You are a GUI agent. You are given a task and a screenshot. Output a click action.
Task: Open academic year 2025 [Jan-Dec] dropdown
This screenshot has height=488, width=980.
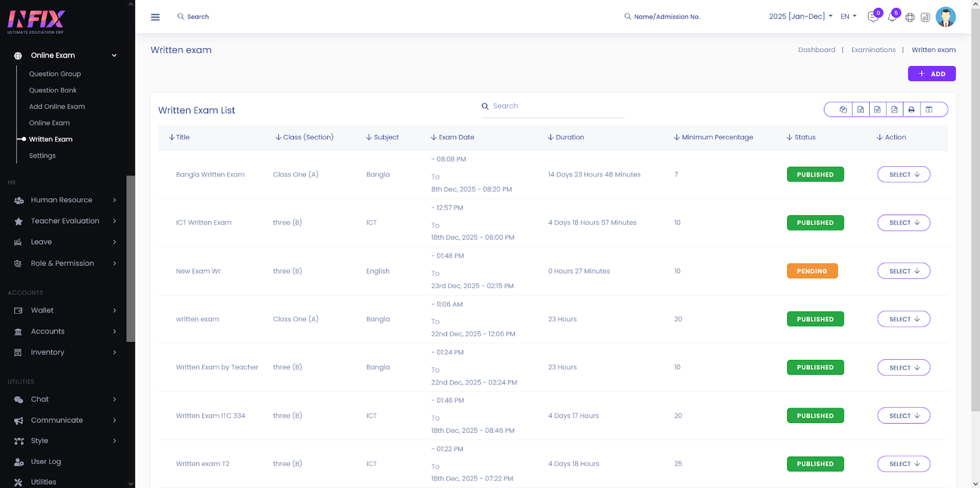click(800, 17)
